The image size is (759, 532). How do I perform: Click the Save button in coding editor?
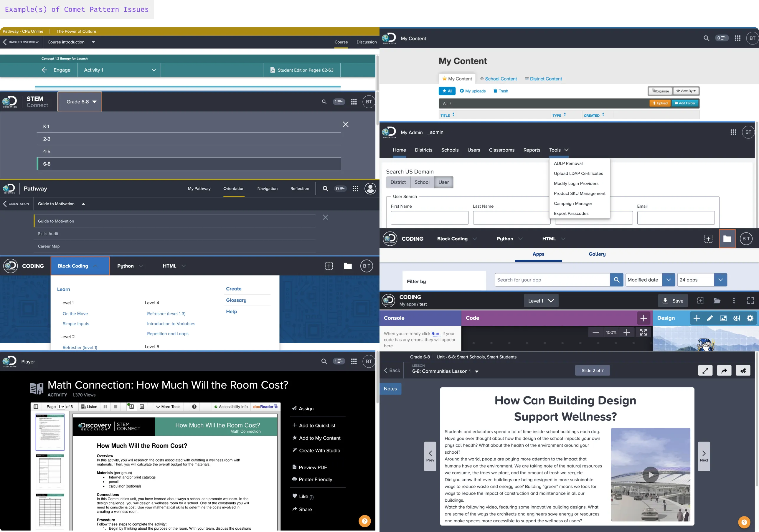click(672, 301)
